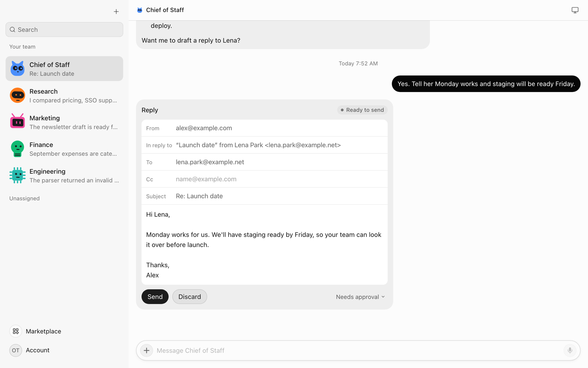This screenshot has height=368, width=588.
Task: Click the teal Engineering chip avatar
Action: tap(17, 176)
